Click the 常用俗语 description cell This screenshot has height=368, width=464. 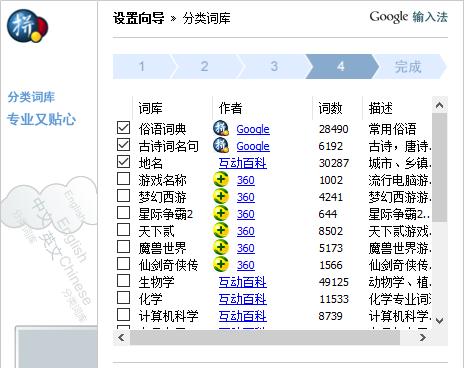pos(392,129)
